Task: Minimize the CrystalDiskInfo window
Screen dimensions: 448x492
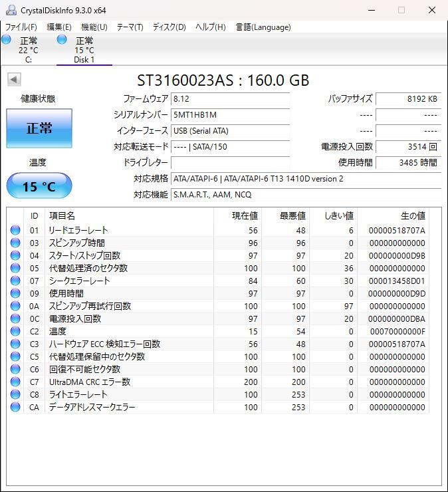Action: click(x=372, y=10)
